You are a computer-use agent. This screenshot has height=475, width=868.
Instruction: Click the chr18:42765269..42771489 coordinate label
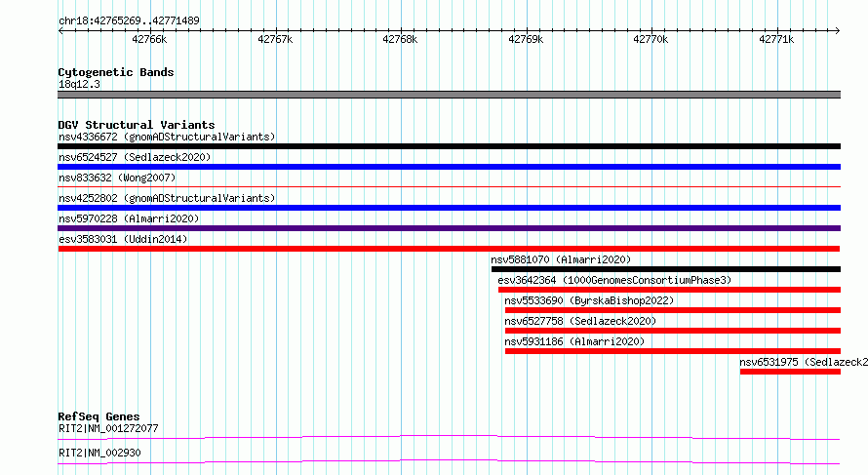point(129,21)
